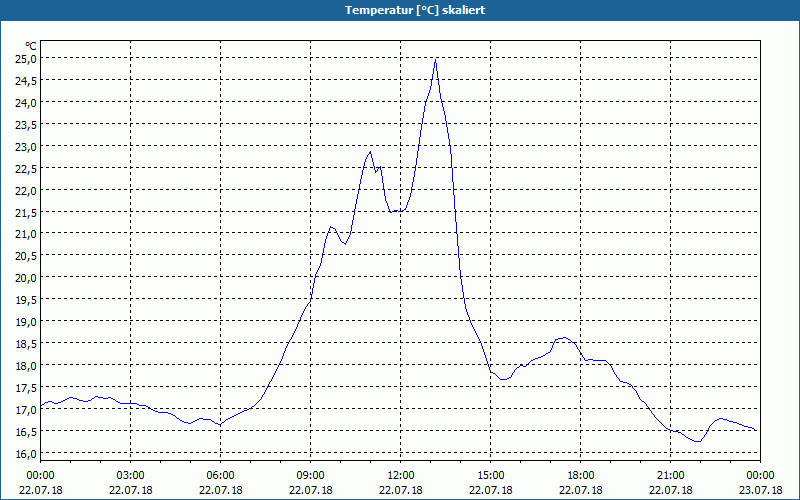Select the '25,0' y-axis label
Image resolution: width=800 pixels, height=500 pixels.
[26, 59]
